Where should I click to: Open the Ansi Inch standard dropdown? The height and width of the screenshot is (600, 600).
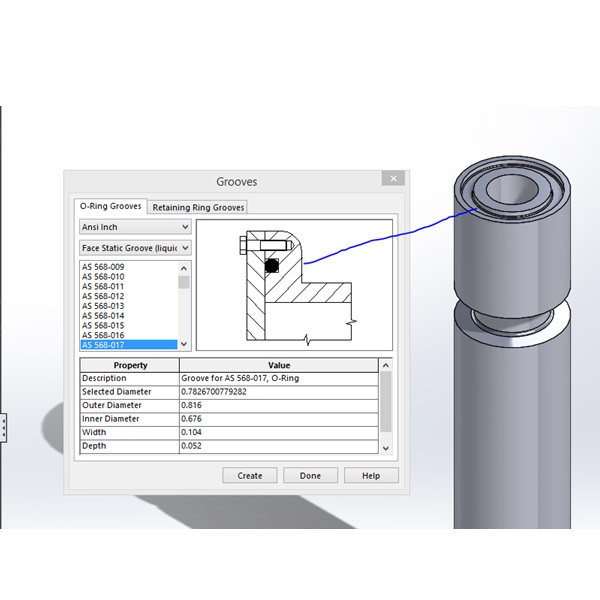(134, 227)
